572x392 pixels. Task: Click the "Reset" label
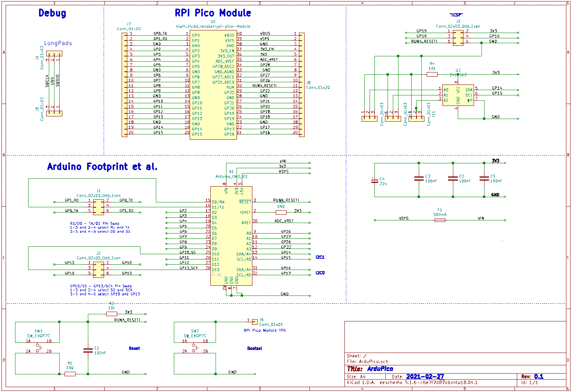[134, 348]
